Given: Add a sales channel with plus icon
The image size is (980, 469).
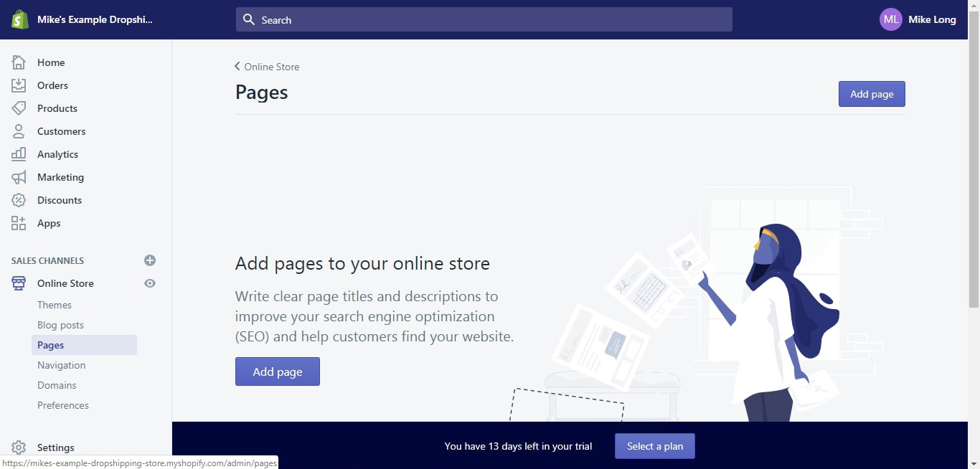Looking at the screenshot, I should point(150,260).
